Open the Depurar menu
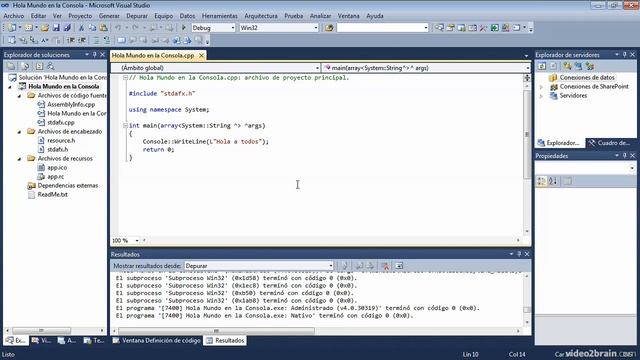Viewport: 640px width, 360px height. (137, 16)
